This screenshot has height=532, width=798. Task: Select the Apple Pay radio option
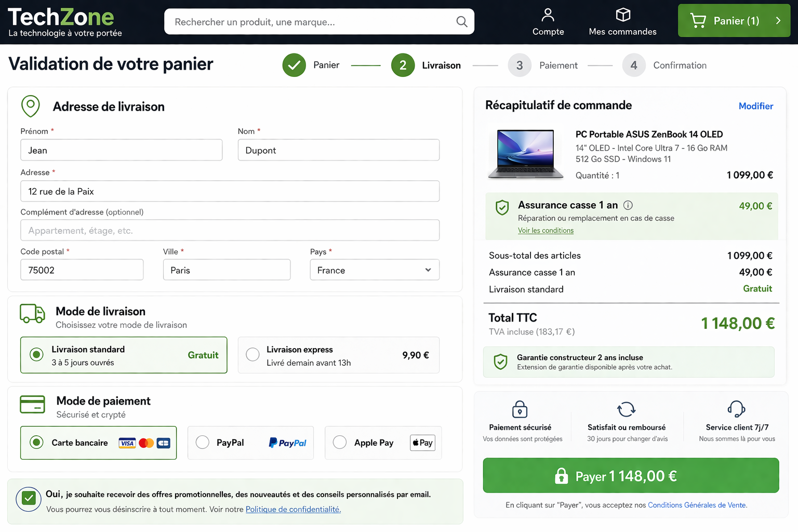pyautogui.click(x=340, y=443)
